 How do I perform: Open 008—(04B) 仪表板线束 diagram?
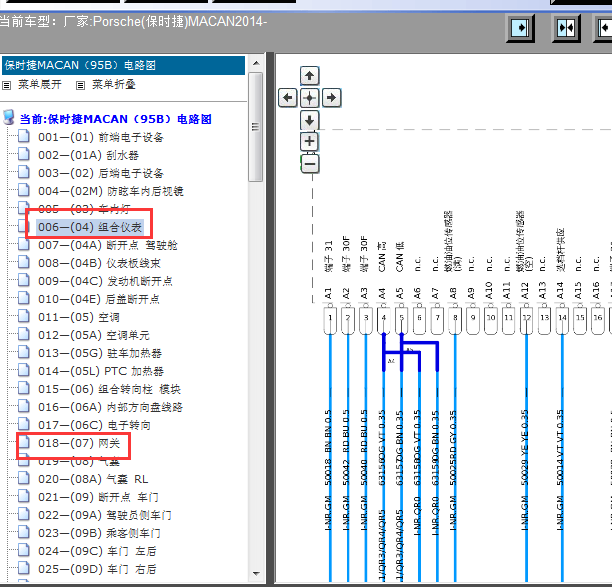[x=99, y=263]
